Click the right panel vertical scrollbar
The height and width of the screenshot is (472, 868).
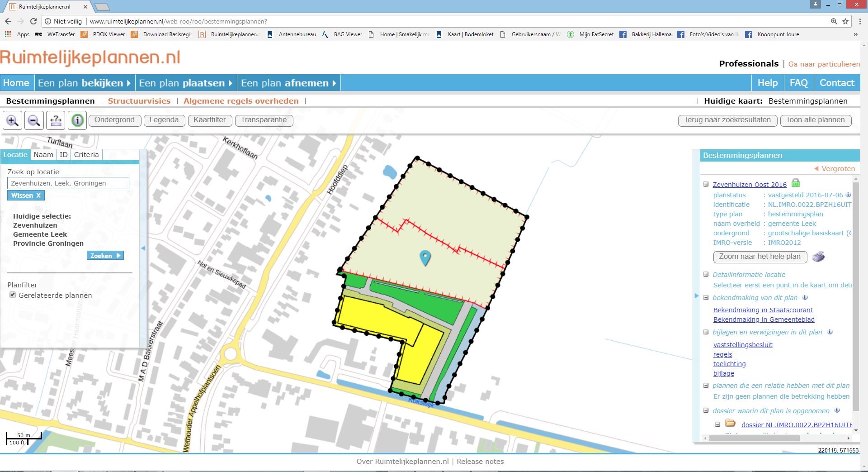(x=855, y=296)
